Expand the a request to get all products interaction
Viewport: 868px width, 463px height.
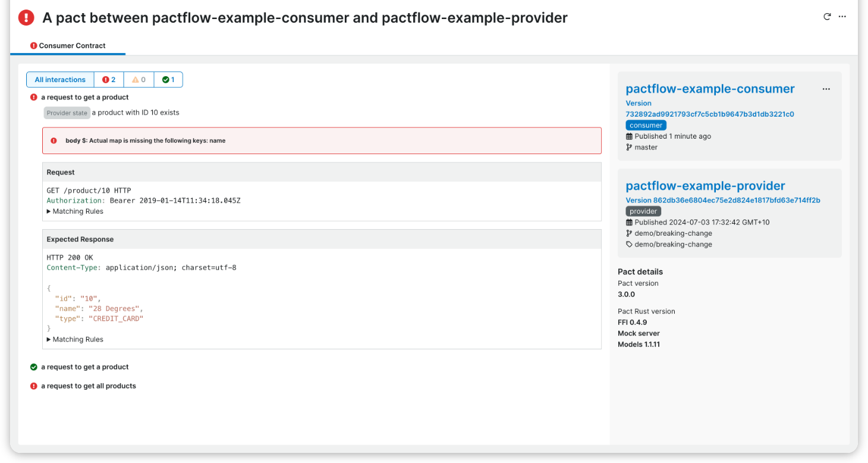point(88,386)
